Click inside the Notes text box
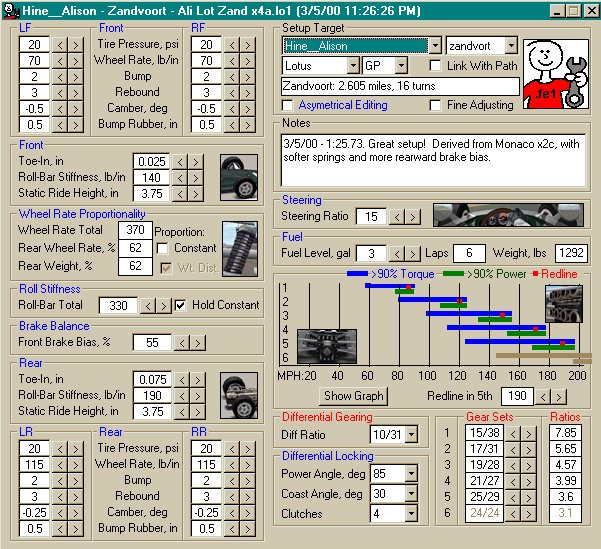Screen dimensions: 601x549 click(x=435, y=160)
